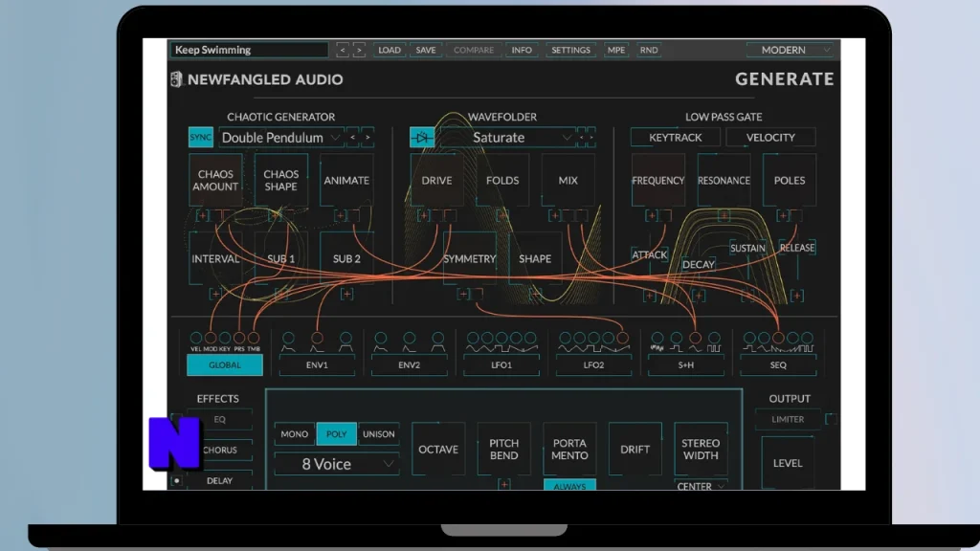Open the CENTER stereo dropdown
Viewport: 980px width, 551px height.
(x=701, y=486)
